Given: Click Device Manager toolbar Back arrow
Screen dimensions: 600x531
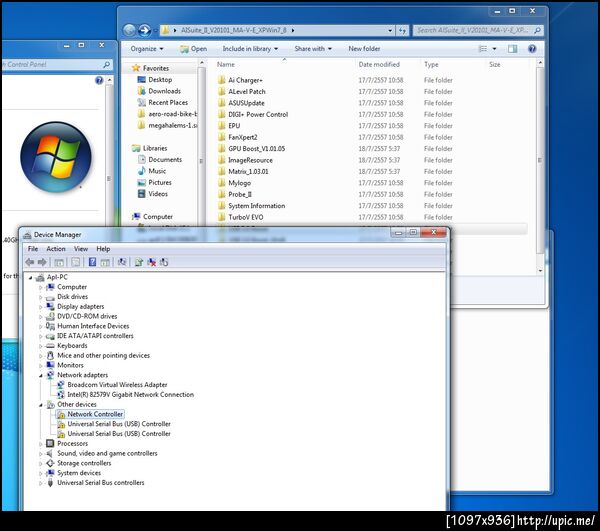Looking at the screenshot, I should click(x=29, y=262).
